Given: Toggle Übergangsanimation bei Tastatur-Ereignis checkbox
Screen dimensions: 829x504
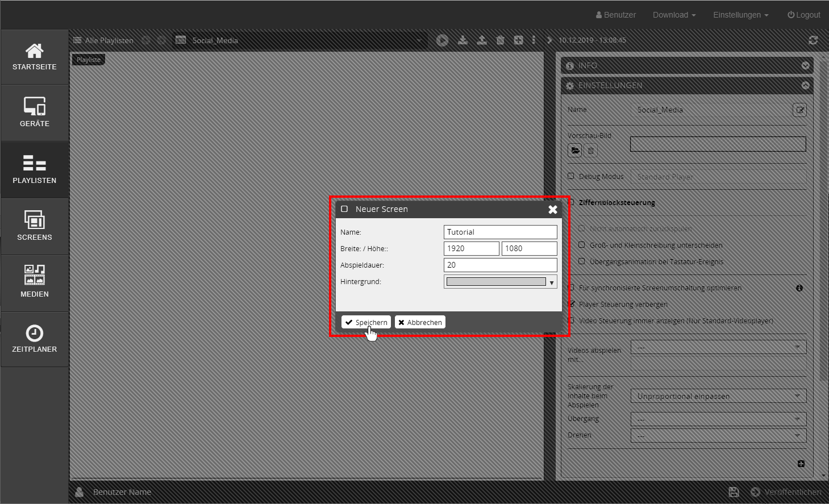Looking at the screenshot, I should point(581,261).
